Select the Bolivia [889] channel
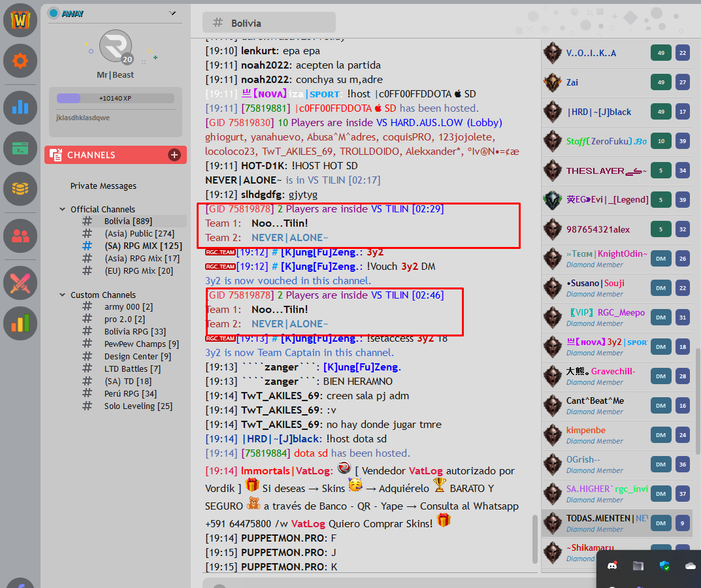 [x=128, y=221]
